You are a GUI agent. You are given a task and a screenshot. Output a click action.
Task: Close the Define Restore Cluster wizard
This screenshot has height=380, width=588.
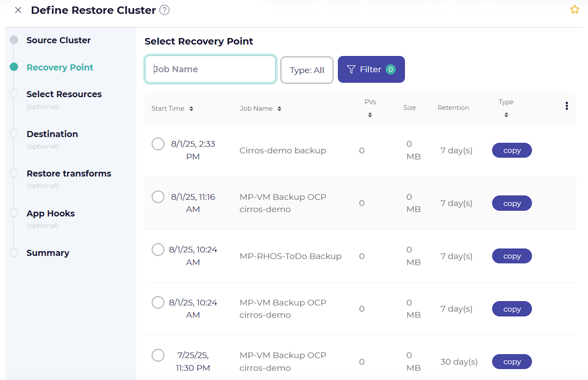pyautogui.click(x=18, y=10)
